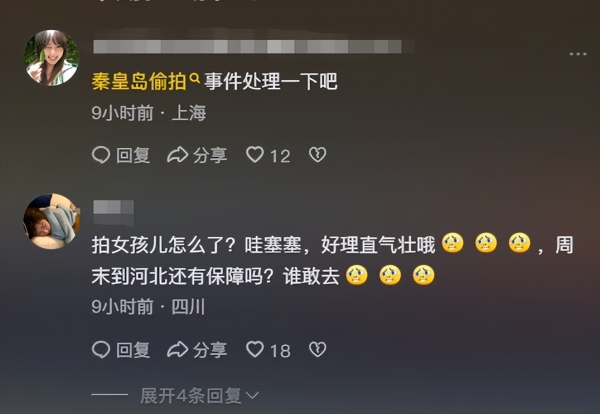
Task: Click the magnifier icon after 秦皇岛偷拍
Action: coord(194,78)
